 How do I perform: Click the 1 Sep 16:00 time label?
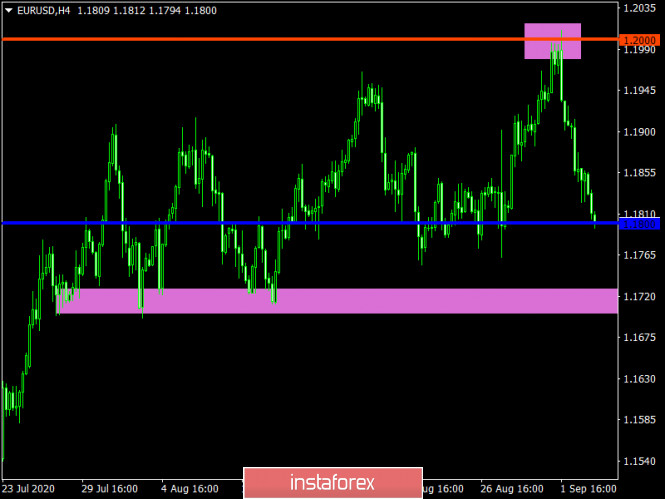(x=588, y=490)
